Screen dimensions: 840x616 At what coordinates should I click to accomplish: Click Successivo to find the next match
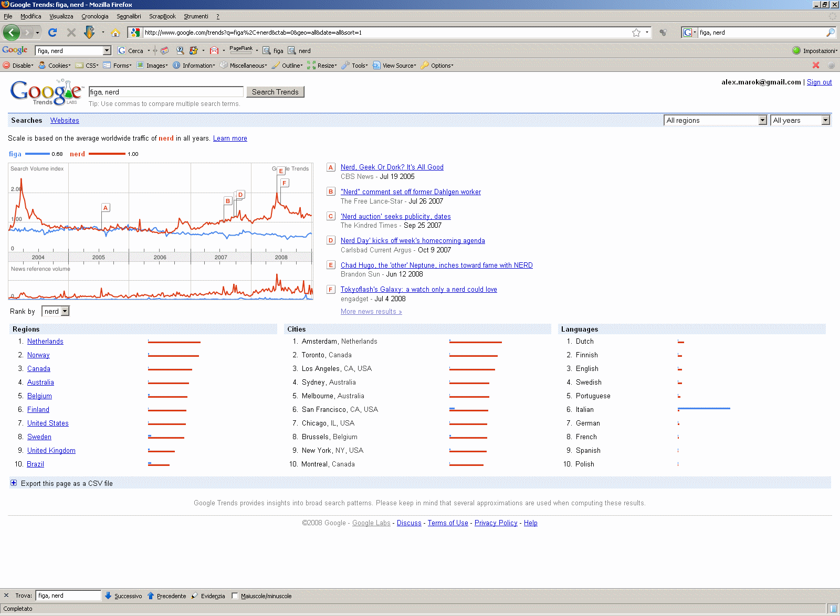click(x=123, y=596)
